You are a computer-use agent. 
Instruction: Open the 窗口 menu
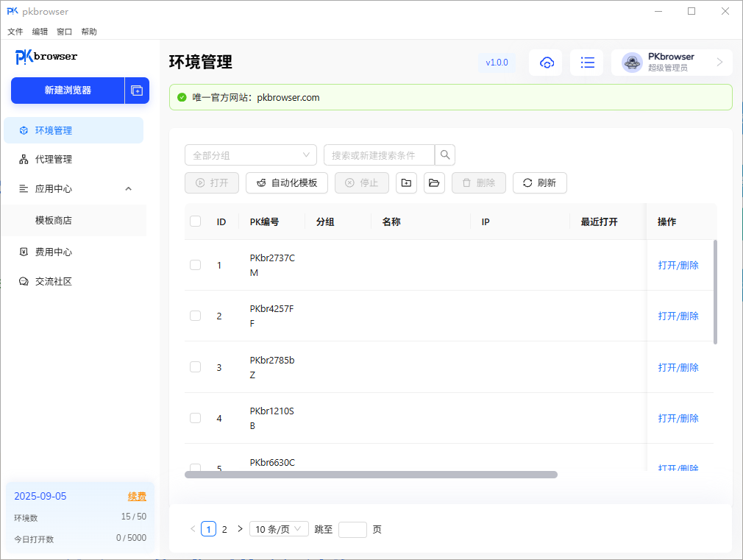click(65, 32)
